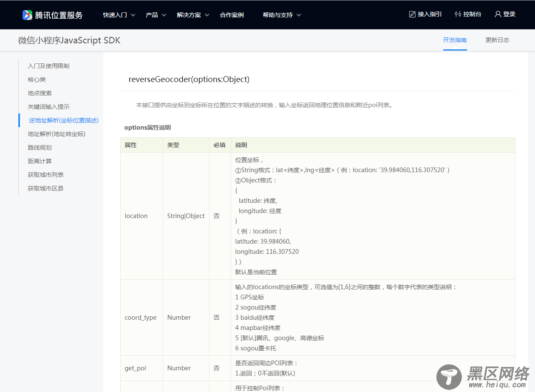The height and width of the screenshot is (392, 535).
Task: Click the Tencent Location Service logo icon
Action: point(28,15)
